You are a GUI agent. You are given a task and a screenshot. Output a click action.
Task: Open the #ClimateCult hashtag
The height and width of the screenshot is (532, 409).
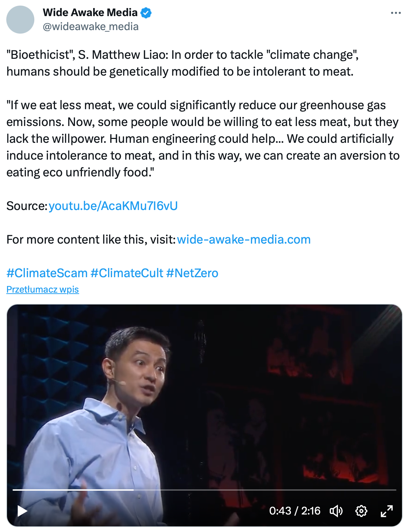(127, 273)
